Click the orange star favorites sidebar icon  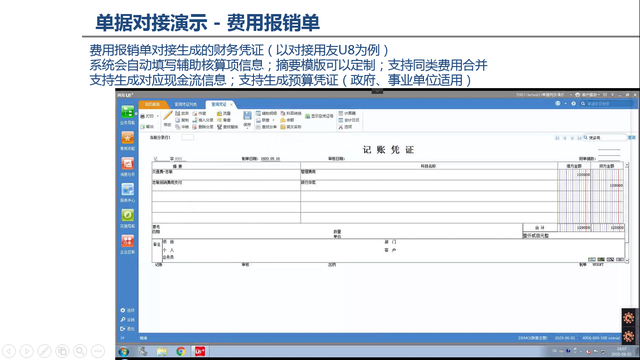click(127, 138)
